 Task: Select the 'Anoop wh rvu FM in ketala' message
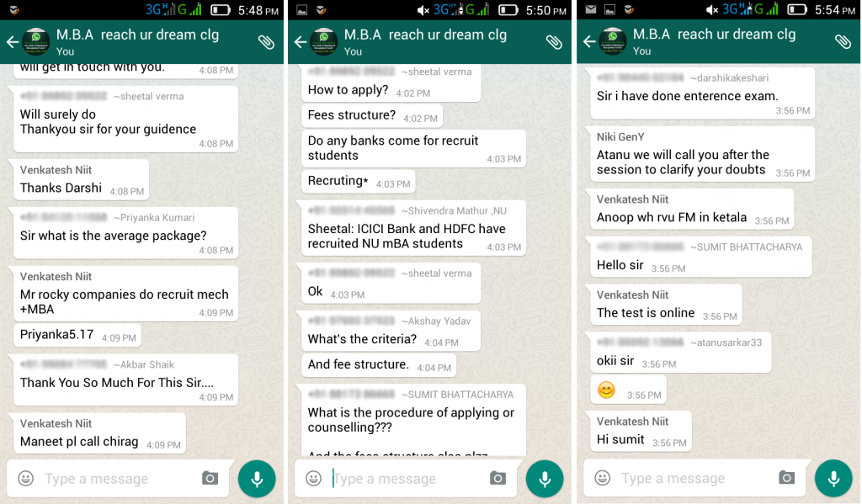point(692,210)
